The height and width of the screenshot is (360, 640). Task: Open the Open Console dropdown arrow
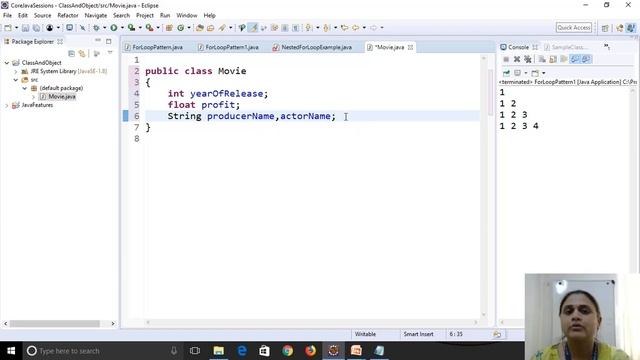544,73
